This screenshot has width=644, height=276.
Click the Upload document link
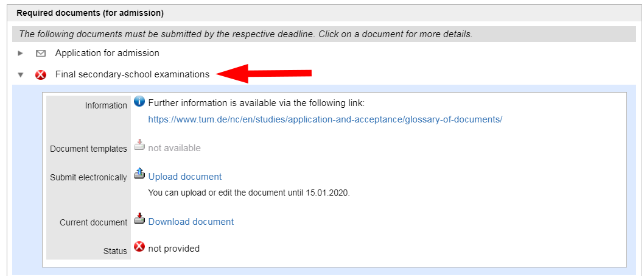(185, 177)
